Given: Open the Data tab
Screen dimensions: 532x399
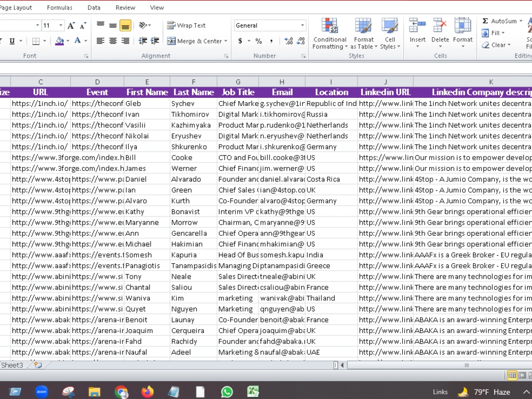Looking at the screenshot, I should coord(94,7).
